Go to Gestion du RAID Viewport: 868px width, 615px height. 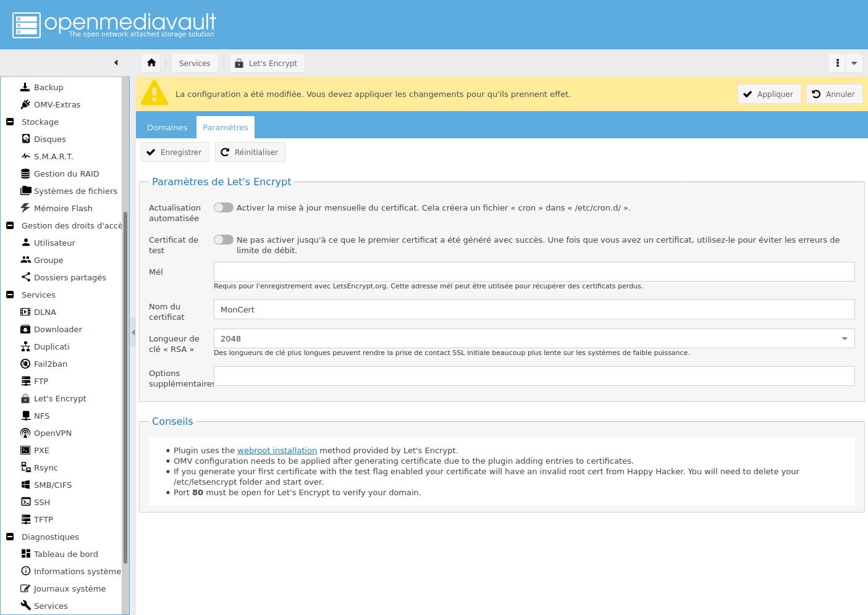(66, 174)
